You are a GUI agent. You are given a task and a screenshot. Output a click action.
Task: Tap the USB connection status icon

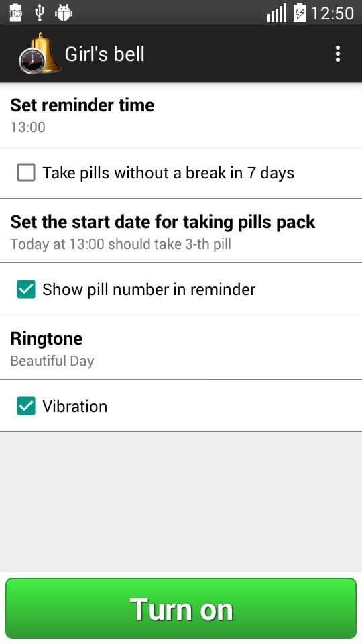[40, 13]
